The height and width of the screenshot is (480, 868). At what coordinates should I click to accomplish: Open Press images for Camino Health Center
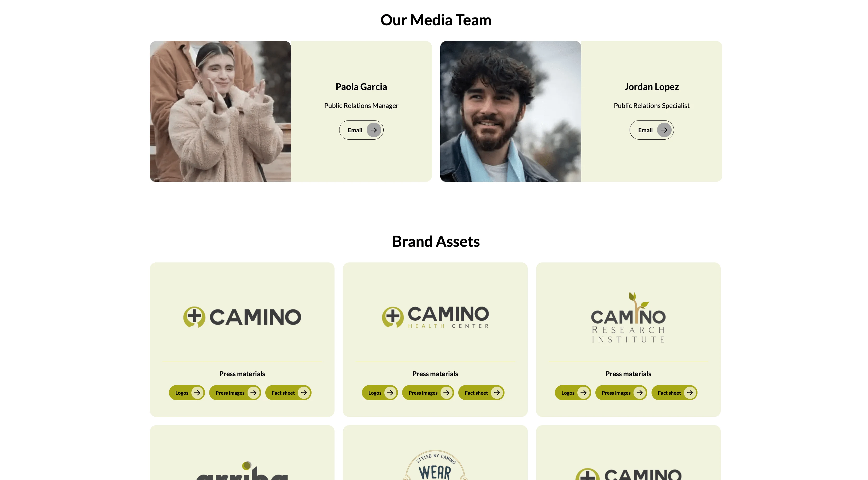pos(428,393)
